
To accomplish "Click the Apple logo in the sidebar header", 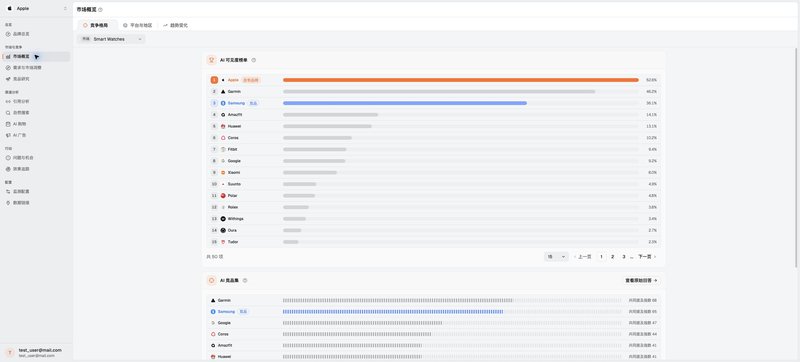I will (x=10, y=9).
